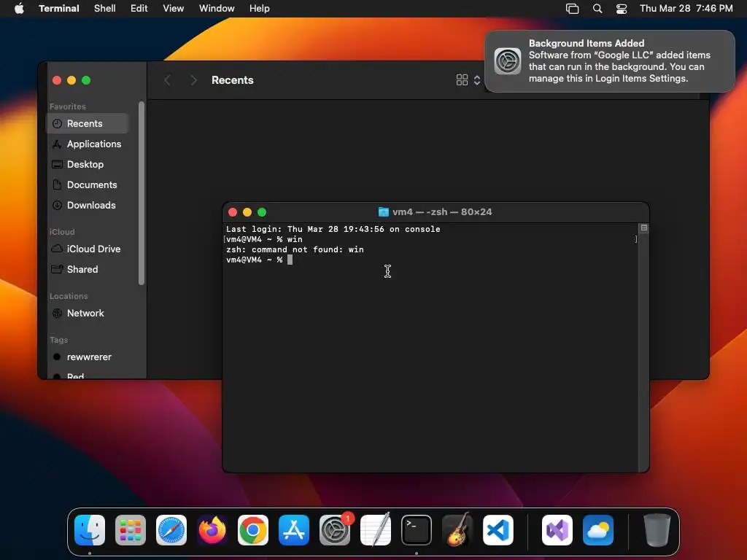
Task: Click the Tags section header in Finder
Action: point(58,340)
